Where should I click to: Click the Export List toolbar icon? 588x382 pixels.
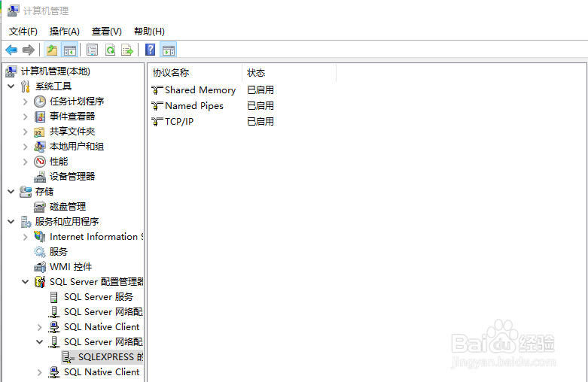(x=127, y=50)
